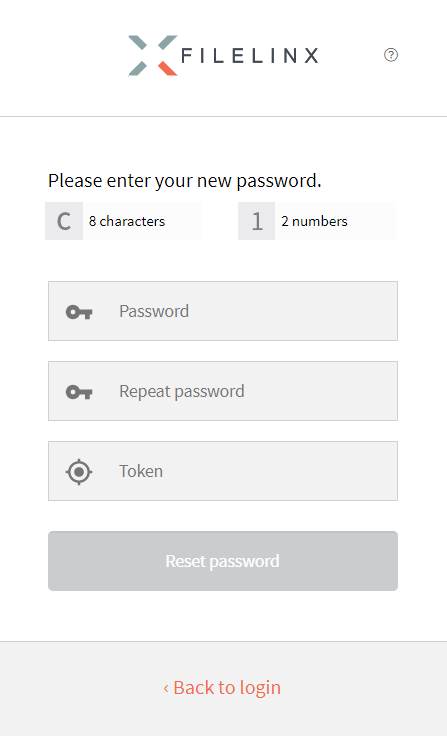Screen dimensions: 447x736
Task: Click the help question mark icon
Action: (x=391, y=55)
